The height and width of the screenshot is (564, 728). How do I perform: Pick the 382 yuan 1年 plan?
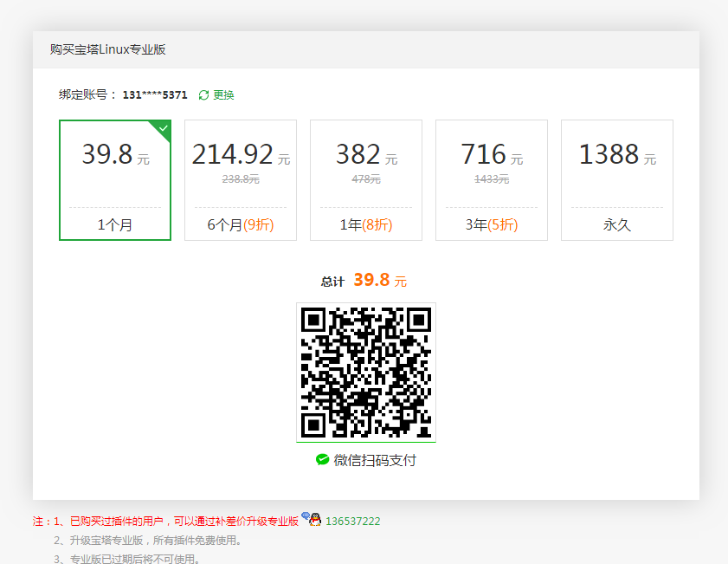click(x=366, y=180)
